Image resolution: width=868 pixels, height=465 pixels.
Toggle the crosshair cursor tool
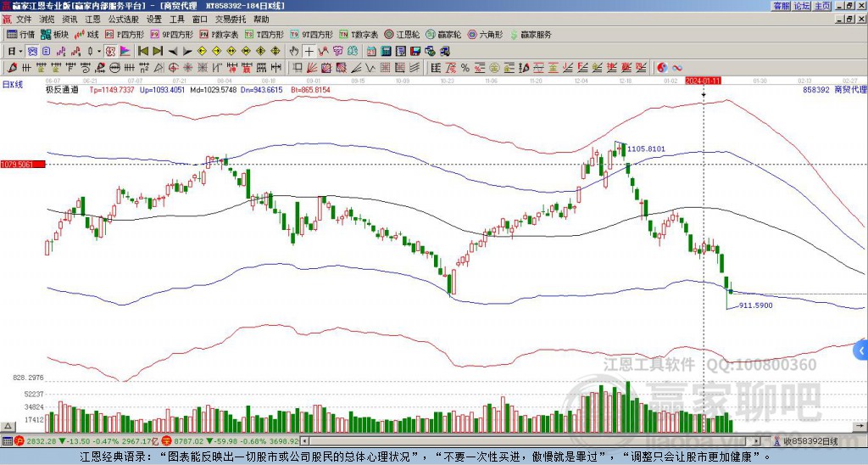pos(309,52)
